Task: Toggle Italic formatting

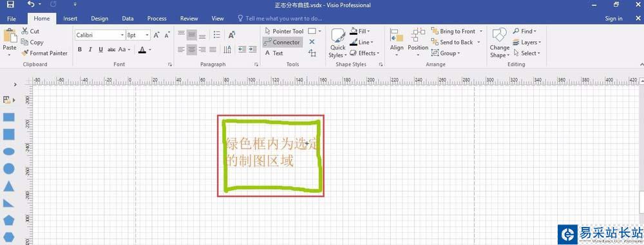Action: point(90,50)
